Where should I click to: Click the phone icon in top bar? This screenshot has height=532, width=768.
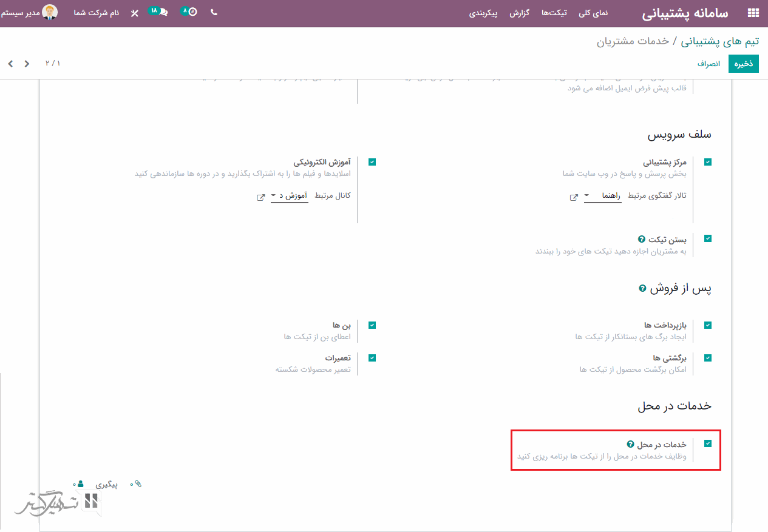(x=214, y=12)
